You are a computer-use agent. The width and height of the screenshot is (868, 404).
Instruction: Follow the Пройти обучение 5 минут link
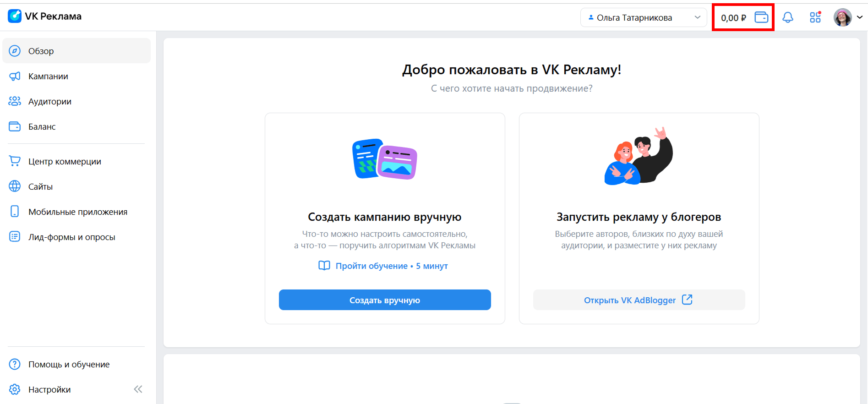pos(392,266)
